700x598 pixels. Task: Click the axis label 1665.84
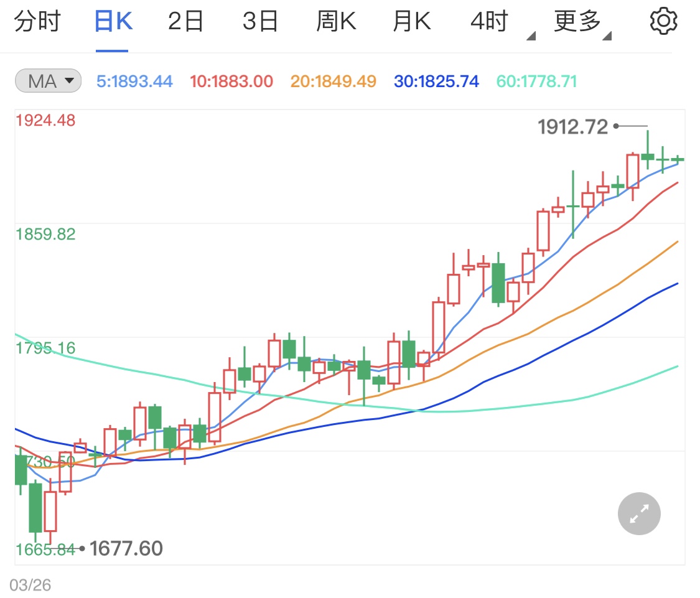pos(45,549)
